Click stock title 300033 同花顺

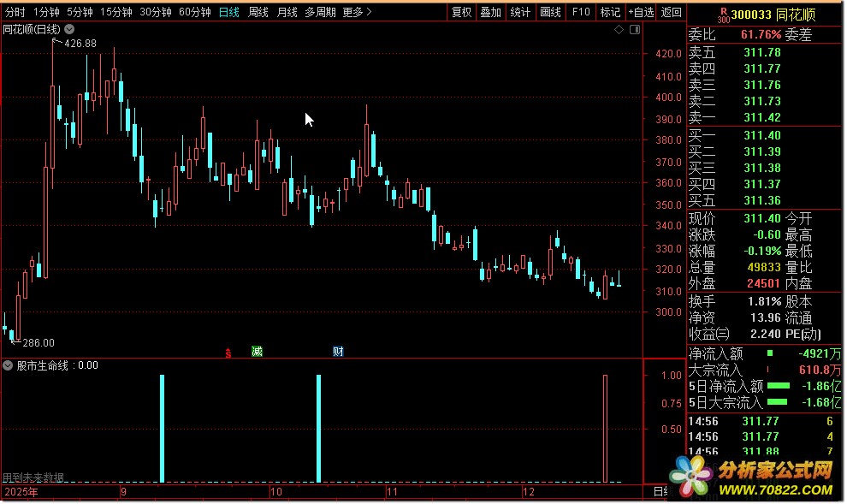[x=773, y=15]
